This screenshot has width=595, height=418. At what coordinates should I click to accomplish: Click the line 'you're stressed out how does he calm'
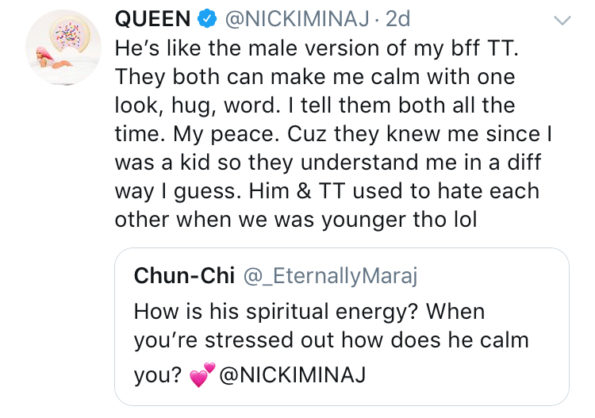(331, 341)
